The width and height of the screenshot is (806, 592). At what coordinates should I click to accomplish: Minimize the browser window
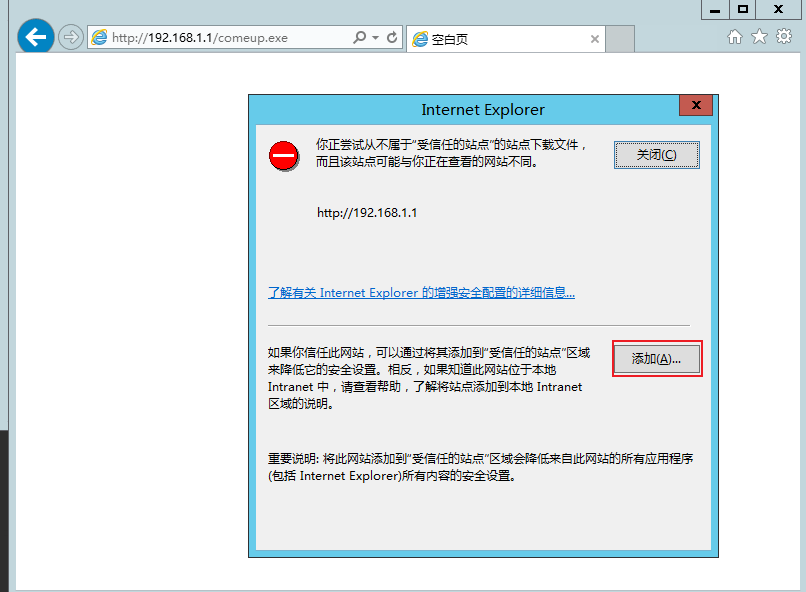coord(715,9)
